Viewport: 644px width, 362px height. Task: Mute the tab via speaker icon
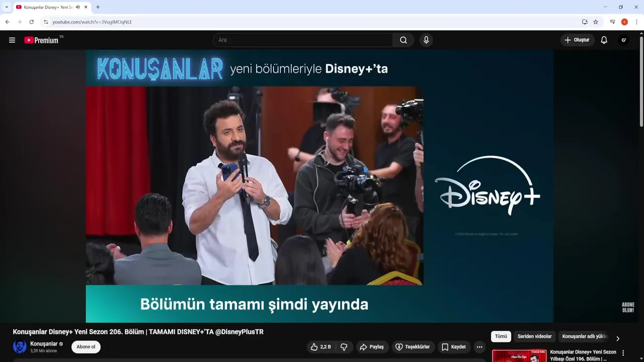(78, 7)
